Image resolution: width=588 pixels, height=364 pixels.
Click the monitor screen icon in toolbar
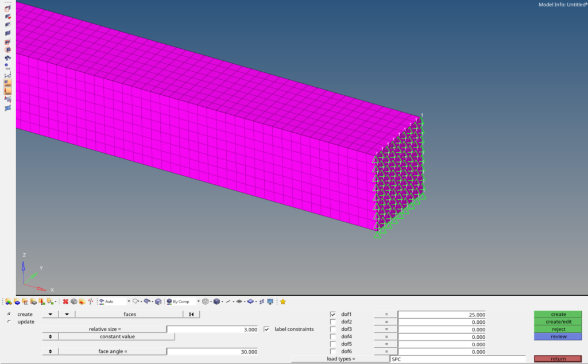click(x=270, y=301)
